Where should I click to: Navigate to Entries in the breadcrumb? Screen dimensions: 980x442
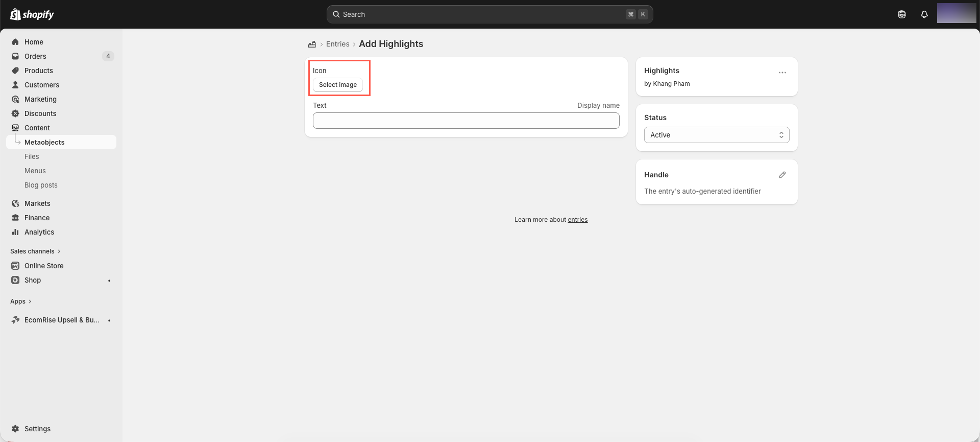(x=337, y=44)
